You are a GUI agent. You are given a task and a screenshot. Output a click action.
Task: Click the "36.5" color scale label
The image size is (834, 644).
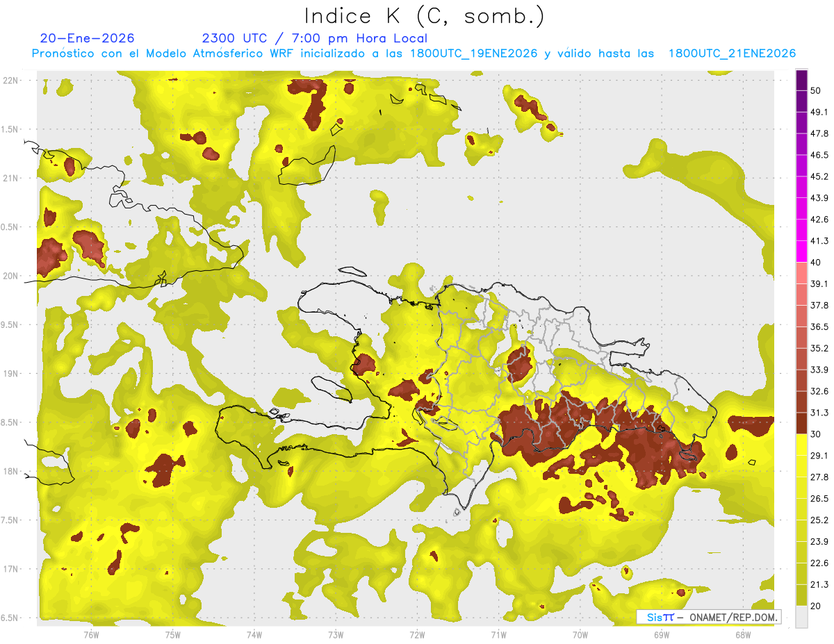click(x=819, y=327)
